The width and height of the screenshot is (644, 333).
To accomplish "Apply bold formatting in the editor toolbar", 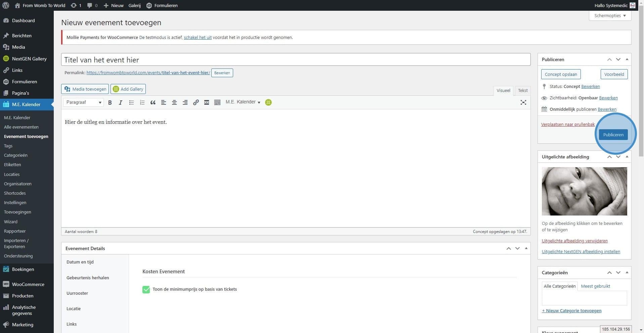I will [x=110, y=102].
